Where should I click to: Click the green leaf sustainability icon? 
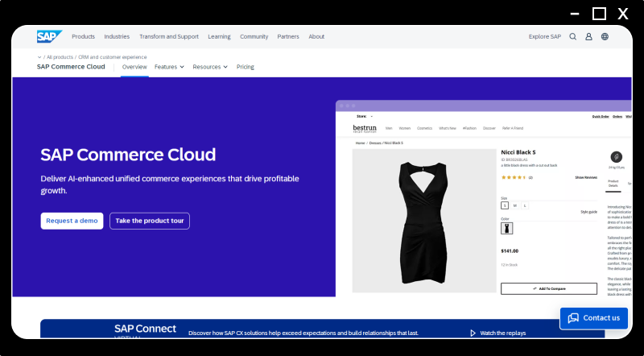616,156
